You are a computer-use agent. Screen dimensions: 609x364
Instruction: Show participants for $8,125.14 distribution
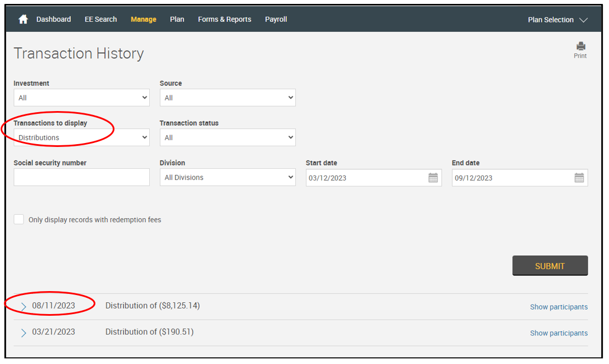click(558, 307)
